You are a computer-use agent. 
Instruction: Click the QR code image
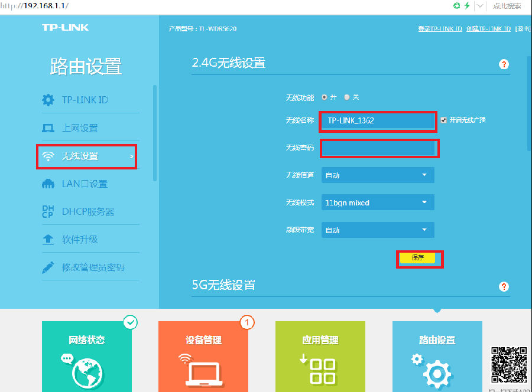tap(510, 365)
